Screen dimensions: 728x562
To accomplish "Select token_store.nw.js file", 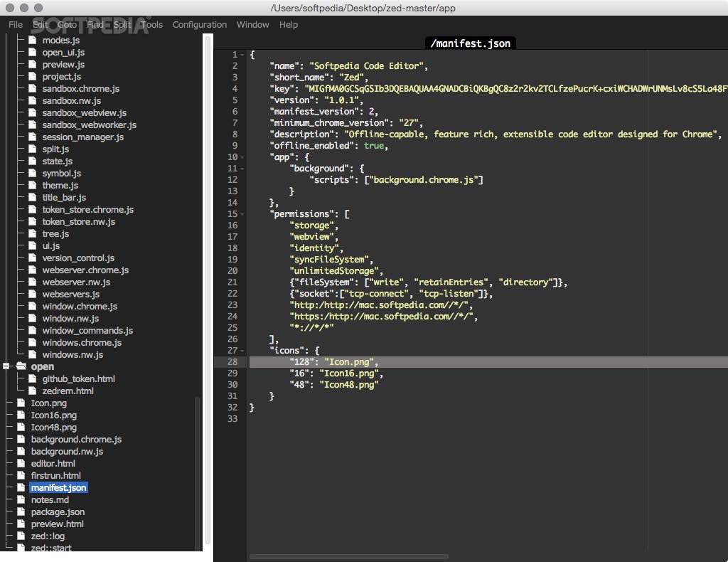I will [79, 221].
